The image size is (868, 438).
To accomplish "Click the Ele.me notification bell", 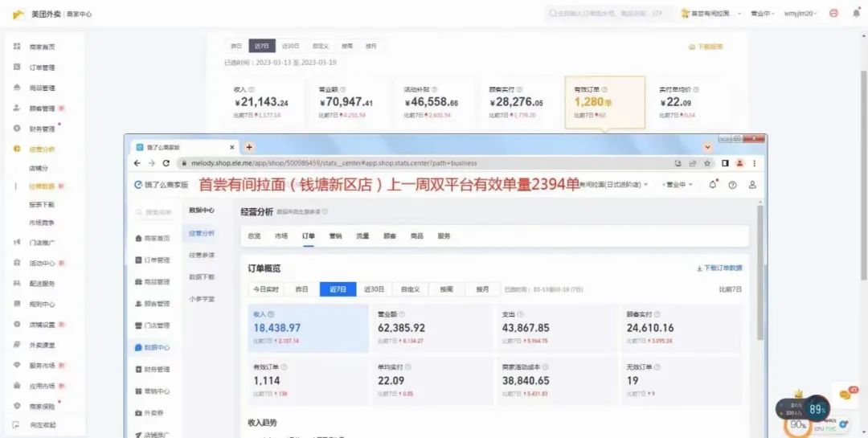I will tap(713, 184).
